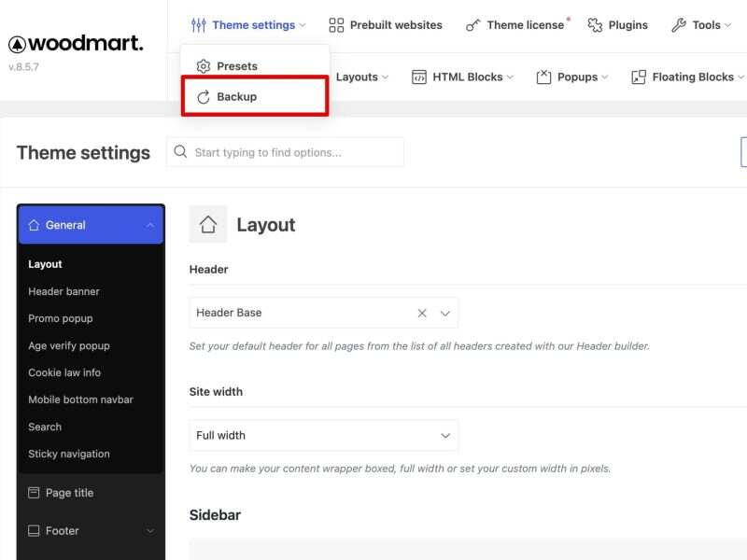
Task: Open Header banner settings
Action: [x=63, y=291]
